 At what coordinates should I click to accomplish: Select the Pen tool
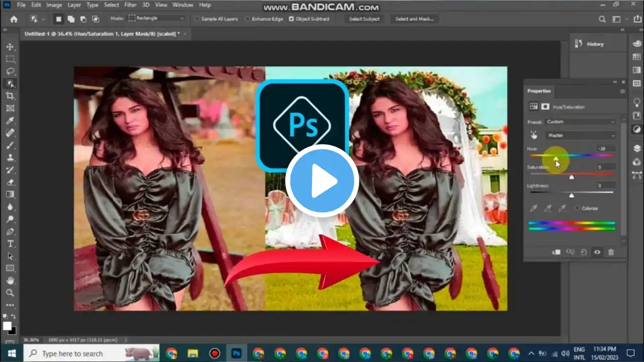[10, 231]
